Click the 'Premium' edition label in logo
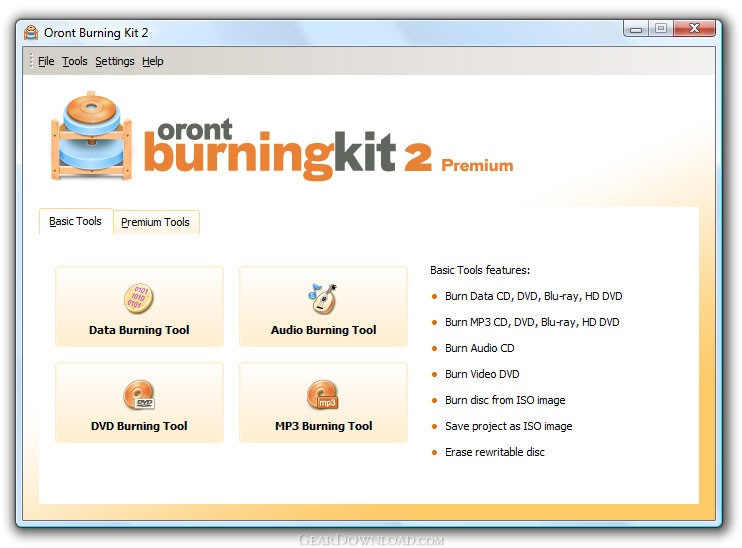The image size is (742, 548). [x=477, y=165]
